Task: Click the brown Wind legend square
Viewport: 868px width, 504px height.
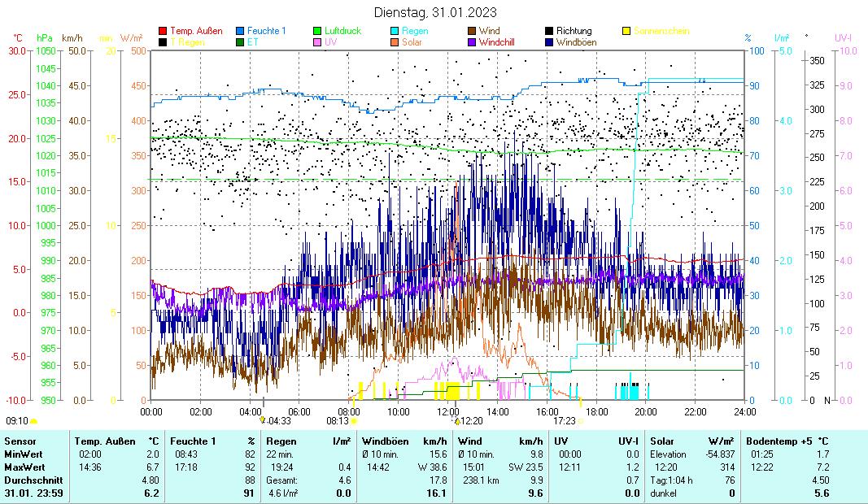Action: pos(472,31)
